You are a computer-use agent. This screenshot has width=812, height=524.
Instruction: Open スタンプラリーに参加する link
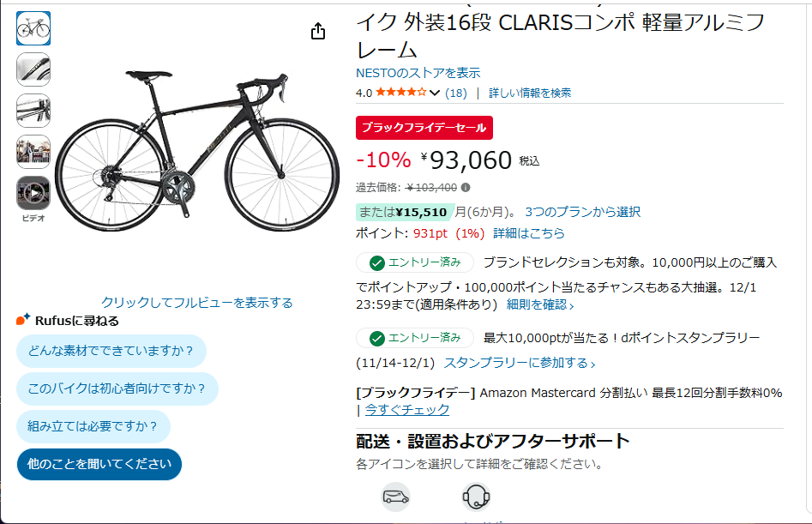(519, 363)
